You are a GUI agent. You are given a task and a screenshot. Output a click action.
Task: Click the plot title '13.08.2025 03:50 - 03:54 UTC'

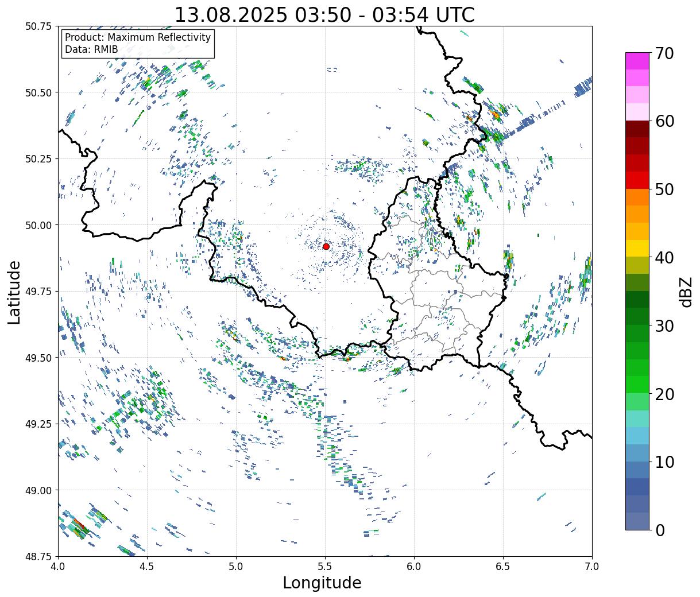coord(324,15)
